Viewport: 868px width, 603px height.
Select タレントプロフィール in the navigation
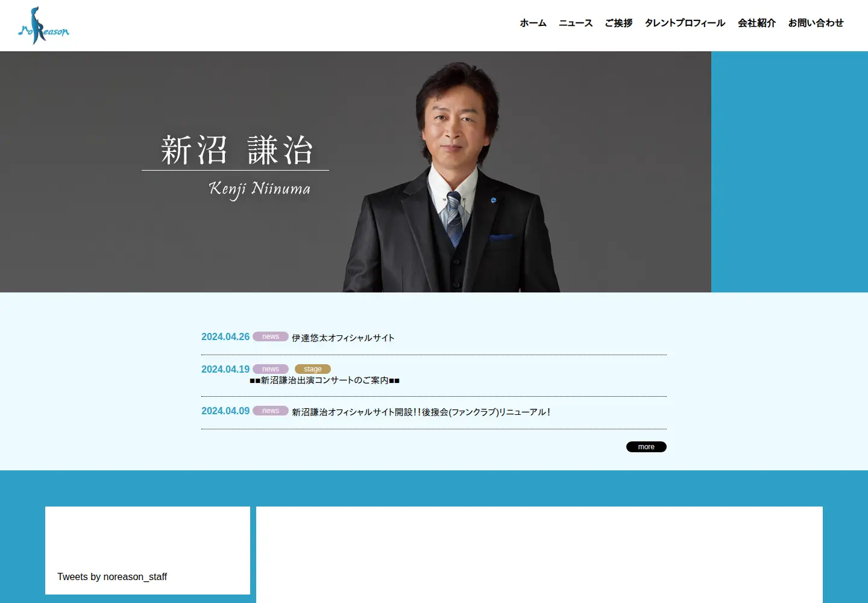685,23
